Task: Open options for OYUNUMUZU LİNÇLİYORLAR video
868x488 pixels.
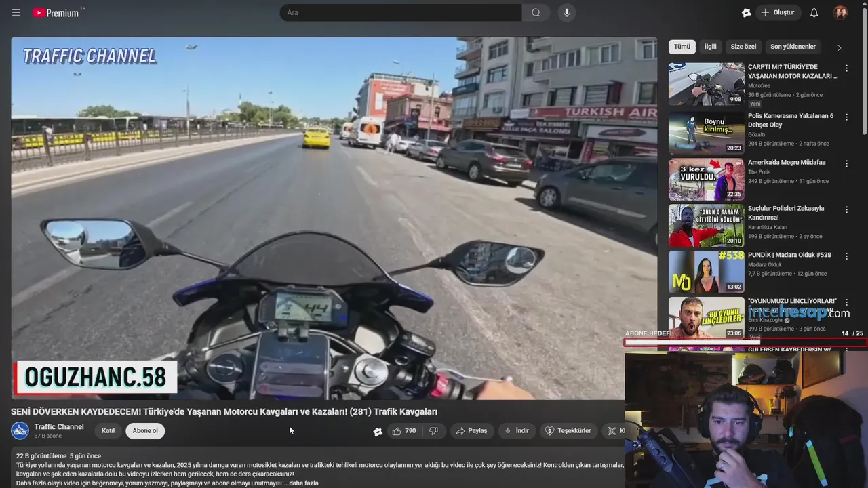Action: pos(846,302)
